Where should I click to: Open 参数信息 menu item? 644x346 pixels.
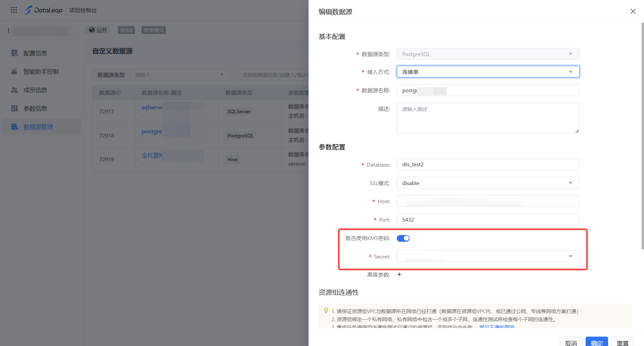tap(42, 108)
